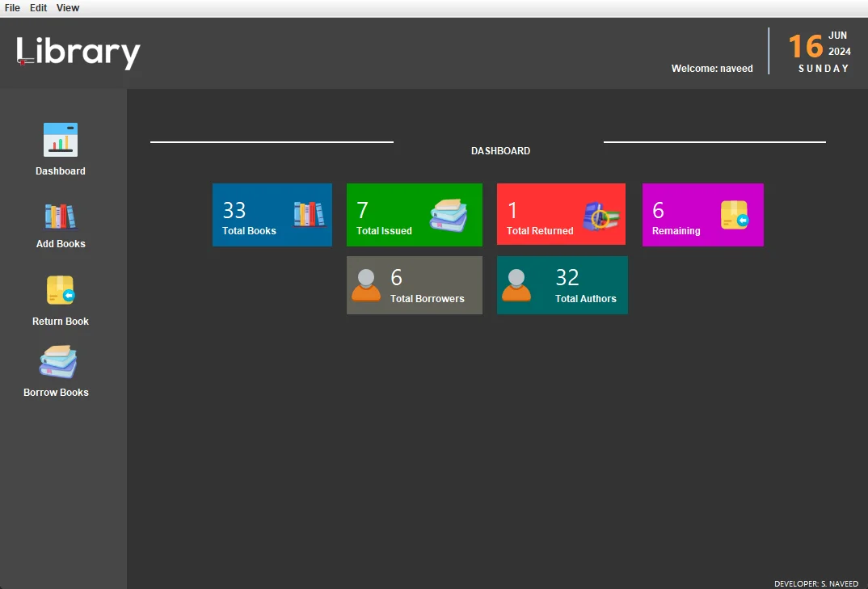This screenshot has height=589, width=868.
Task: Click the stacked books icon in Total Issued card
Action: 449,216
